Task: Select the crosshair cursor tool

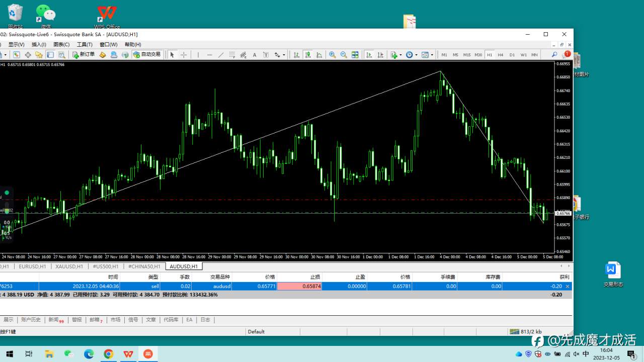Action: click(184, 55)
